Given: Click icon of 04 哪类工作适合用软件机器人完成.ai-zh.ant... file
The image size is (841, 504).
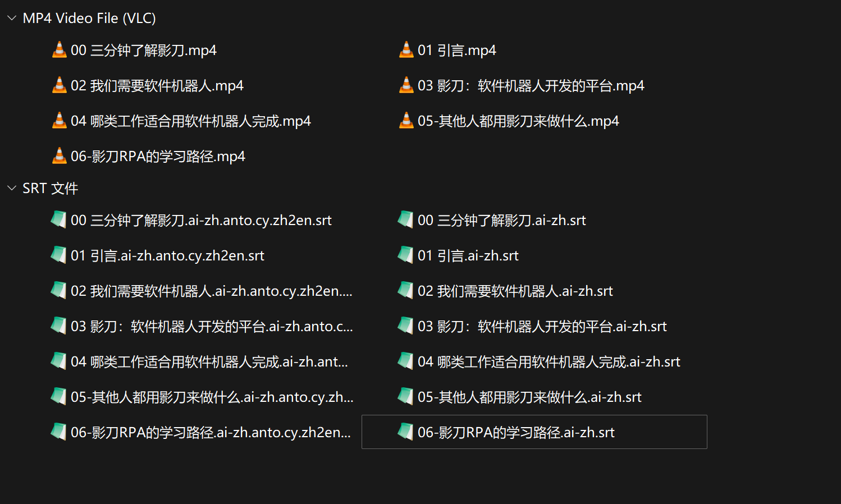Looking at the screenshot, I should coord(58,361).
